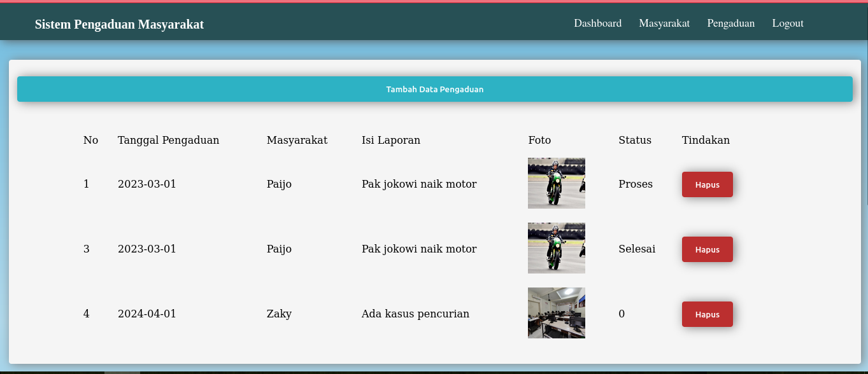Click the Proses status cell
Image resolution: width=868 pixels, height=374 pixels.
coord(636,184)
